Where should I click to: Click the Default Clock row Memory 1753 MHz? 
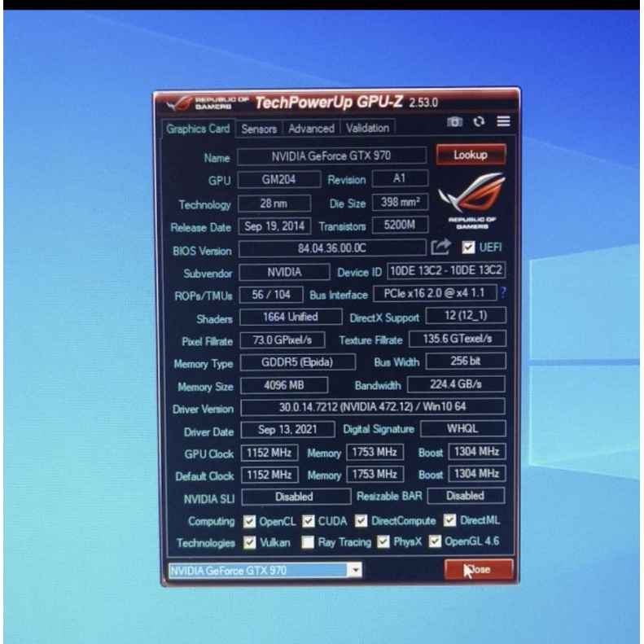point(375,475)
